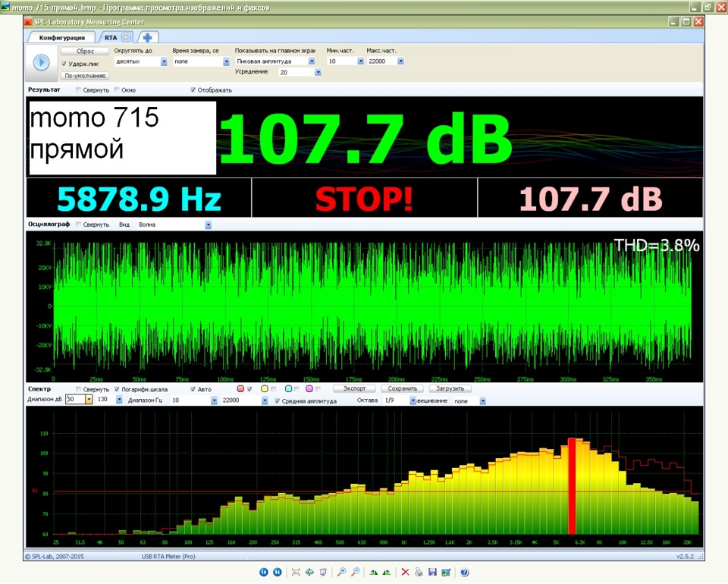Open viewer Help question mark icon
Image resolution: width=728 pixels, height=584 pixels.
[464, 572]
